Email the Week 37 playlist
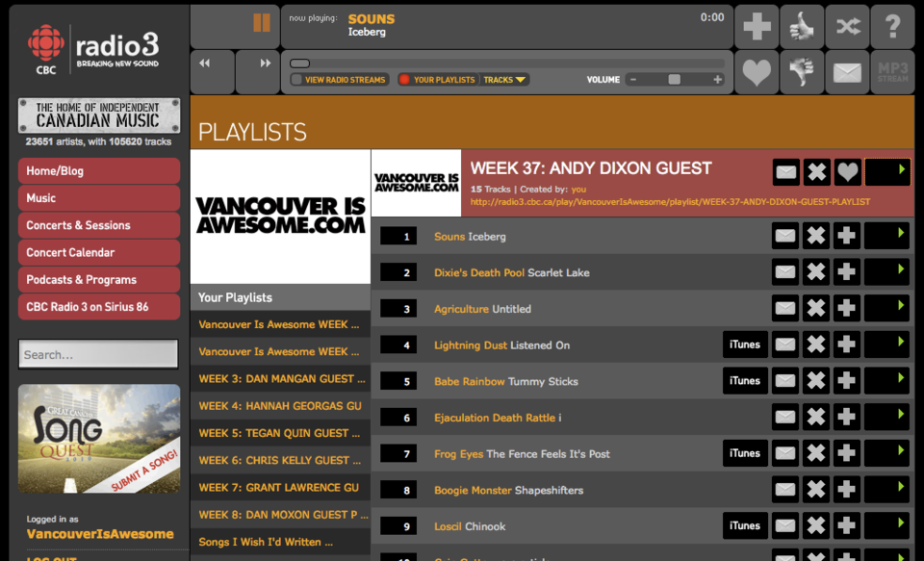 click(x=786, y=172)
